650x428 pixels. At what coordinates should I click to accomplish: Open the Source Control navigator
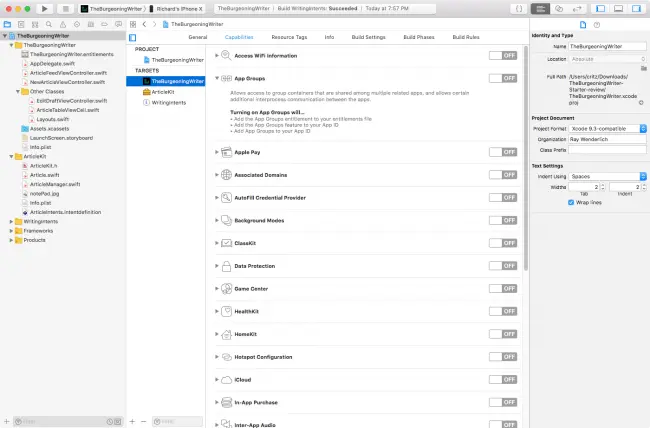[x=21, y=24]
